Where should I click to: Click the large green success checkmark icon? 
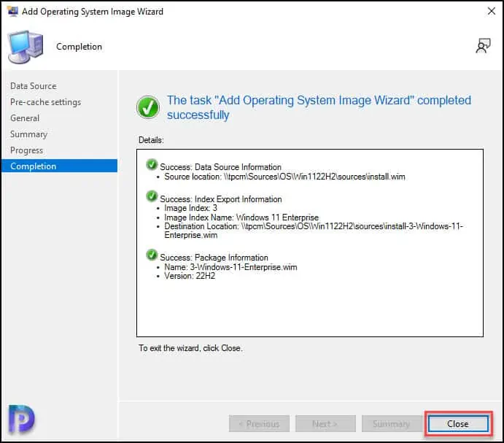148,107
